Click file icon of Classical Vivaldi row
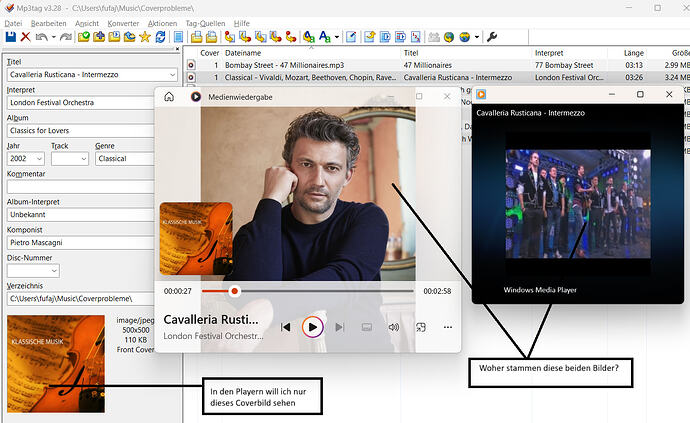 click(x=191, y=77)
